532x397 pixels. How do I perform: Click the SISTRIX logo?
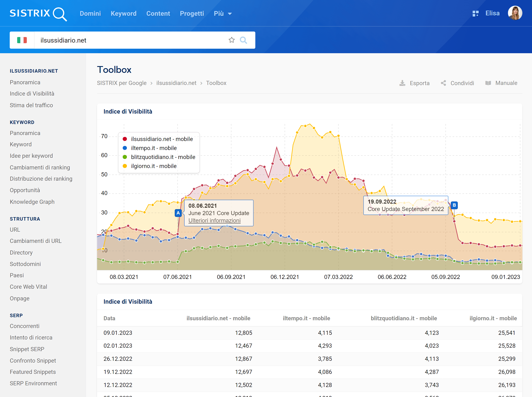38,14
